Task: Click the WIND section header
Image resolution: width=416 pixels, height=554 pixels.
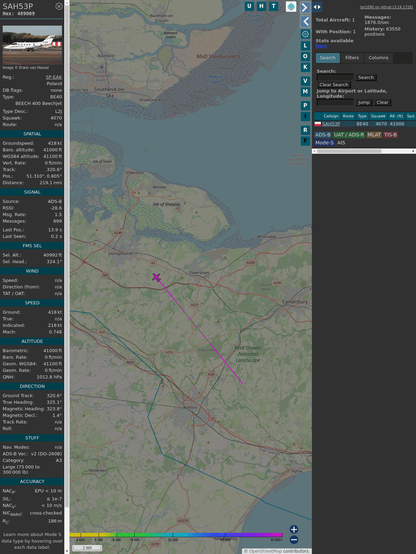Action: tap(32, 271)
